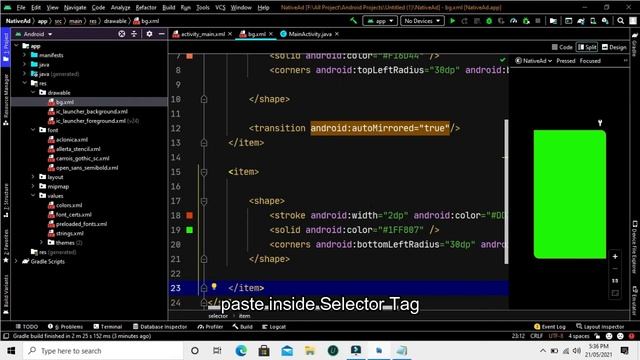Open Mail app from taskbar
The height and width of the screenshot is (360, 640).
pos(287,351)
